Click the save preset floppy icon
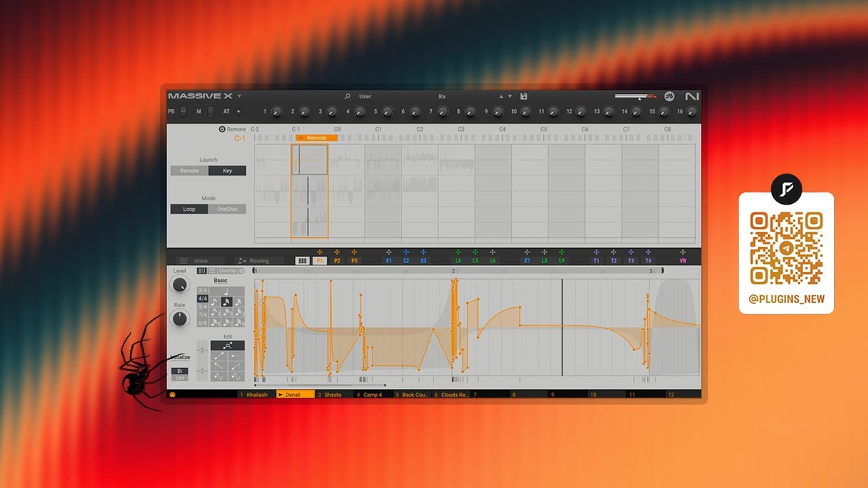 [524, 96]
